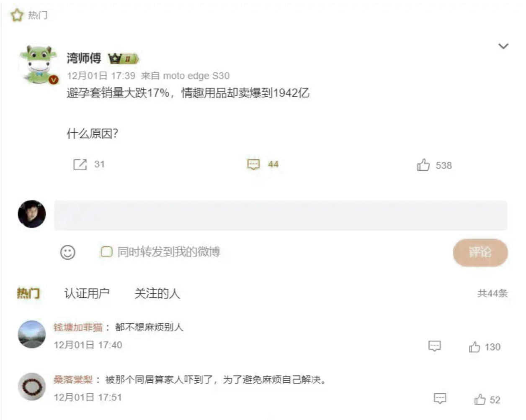This screenshot has width=526, height=420.
Task: Enable 同时转发到我的微博 checkbox
Action: pos(106,252)
